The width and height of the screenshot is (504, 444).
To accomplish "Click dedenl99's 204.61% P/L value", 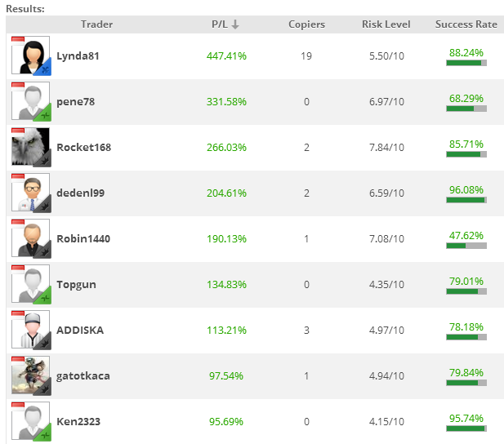I will pos(225,193).
